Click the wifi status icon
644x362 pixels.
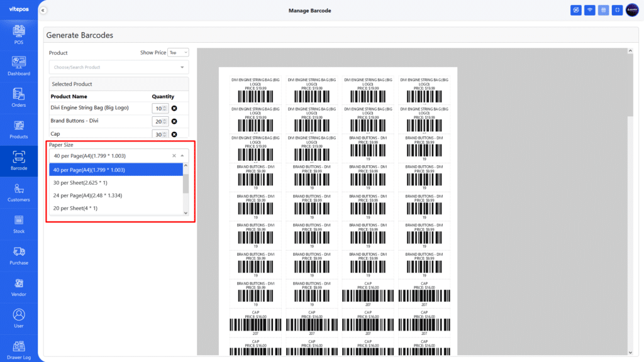pos(590,10)
